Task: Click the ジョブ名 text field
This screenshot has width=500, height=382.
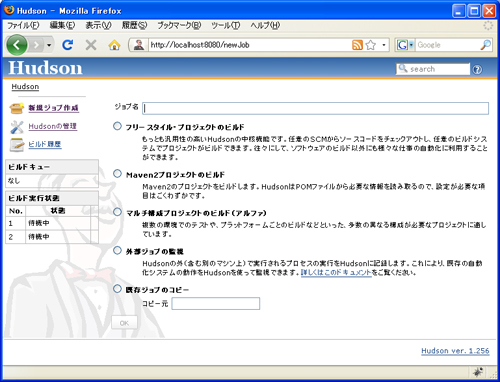Action: [315, 108]
